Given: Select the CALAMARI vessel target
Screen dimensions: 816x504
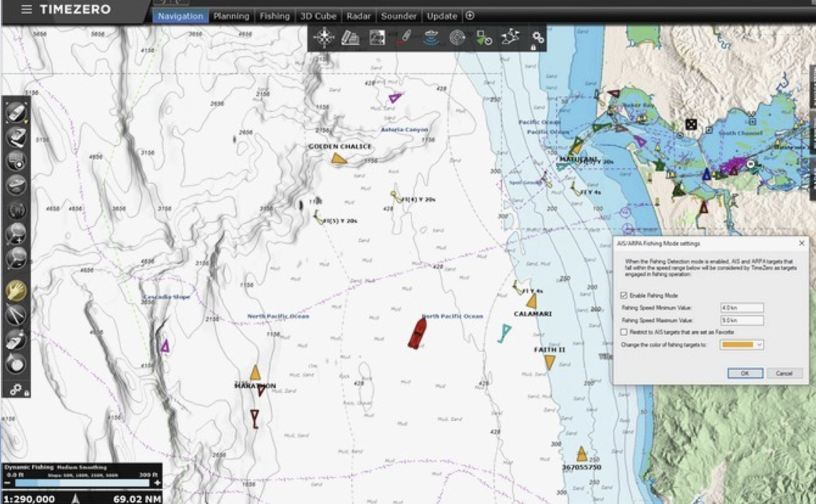Looking at the screenshot, I should [x=531, y=301].
